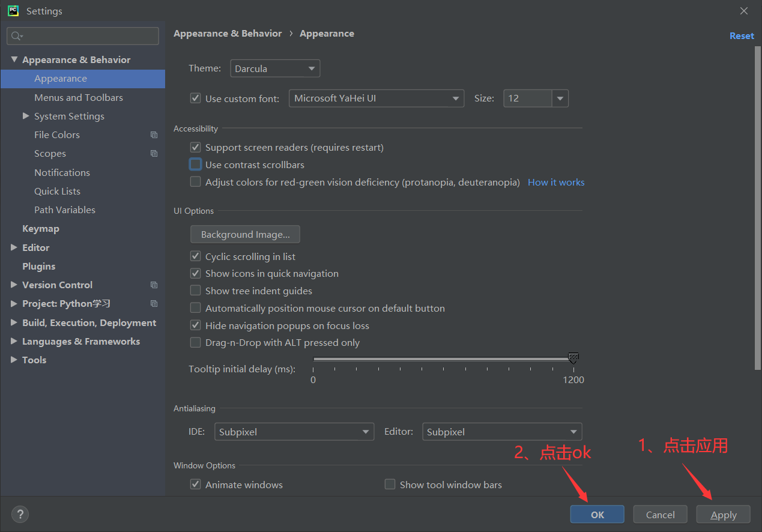Open the IDE antialiasing dropdown
This screenshot has width=762, height=532.
294,432
